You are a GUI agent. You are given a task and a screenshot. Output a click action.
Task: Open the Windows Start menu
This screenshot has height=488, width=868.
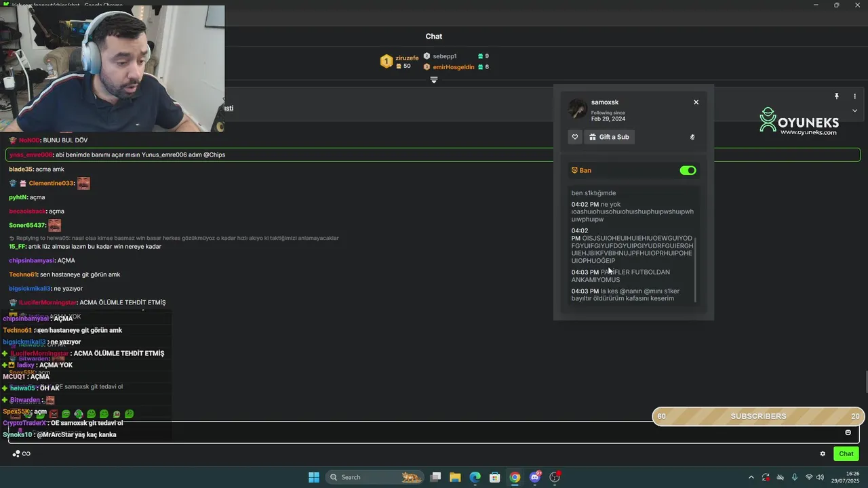314,477
